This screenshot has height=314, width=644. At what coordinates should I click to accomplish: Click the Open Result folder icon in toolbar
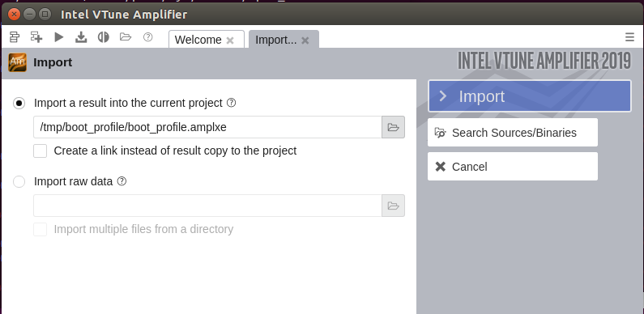click(126, 37)
